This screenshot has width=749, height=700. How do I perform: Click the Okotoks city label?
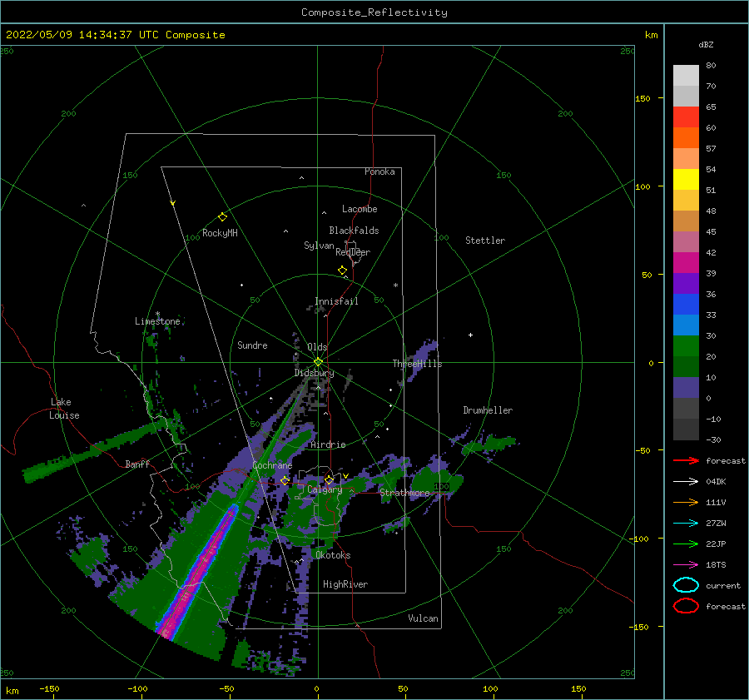[333, 555]
